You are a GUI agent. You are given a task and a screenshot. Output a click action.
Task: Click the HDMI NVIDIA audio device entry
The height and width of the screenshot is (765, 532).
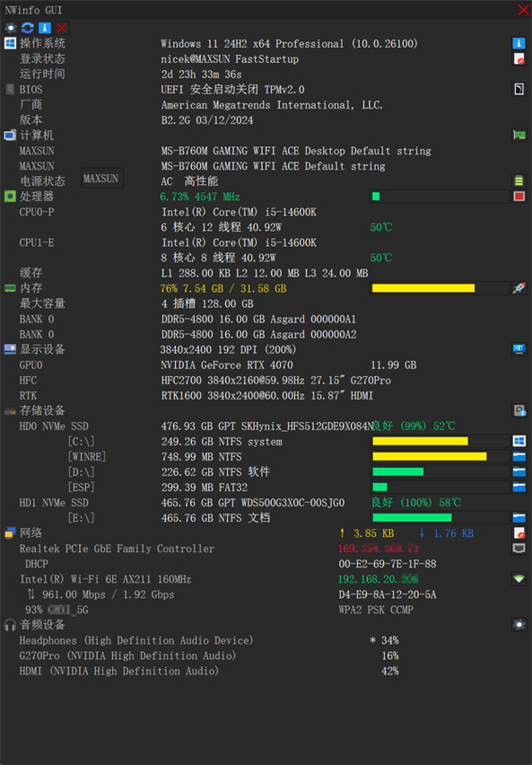click(x=118, y=671)
